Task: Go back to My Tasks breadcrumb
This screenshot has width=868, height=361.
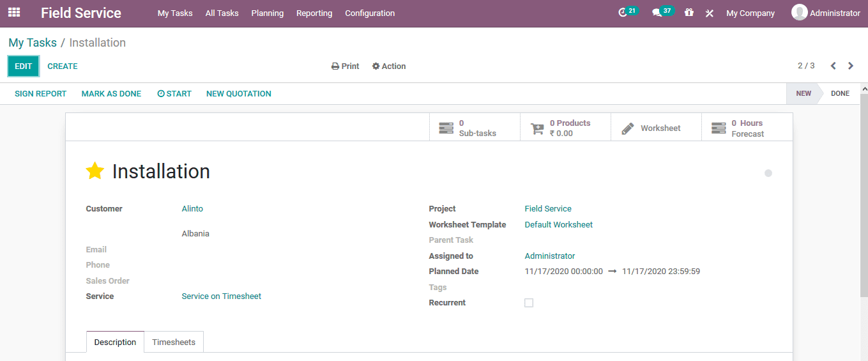Action: 33,43
